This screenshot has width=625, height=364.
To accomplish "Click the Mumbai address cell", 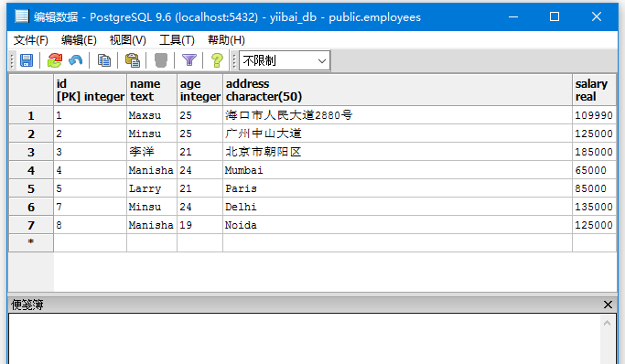I will point(397,170).
